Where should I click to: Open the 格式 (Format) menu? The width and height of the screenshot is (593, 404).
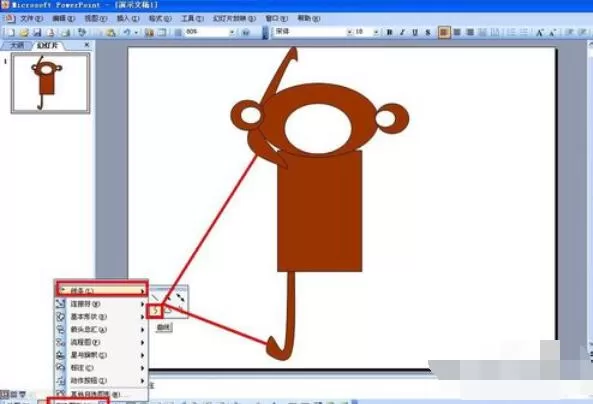click(x=160, y=19)
